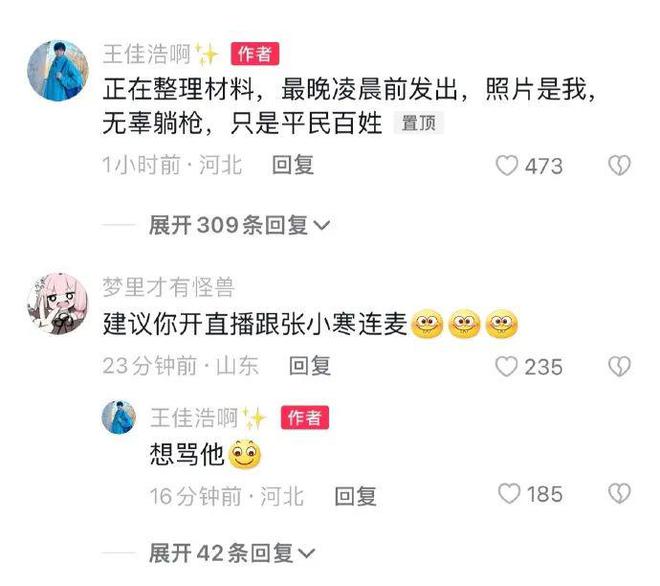Dislike the 想骂他 reply via broken heart
Screen dimensions: 660x586
click(x=620, y=493)
